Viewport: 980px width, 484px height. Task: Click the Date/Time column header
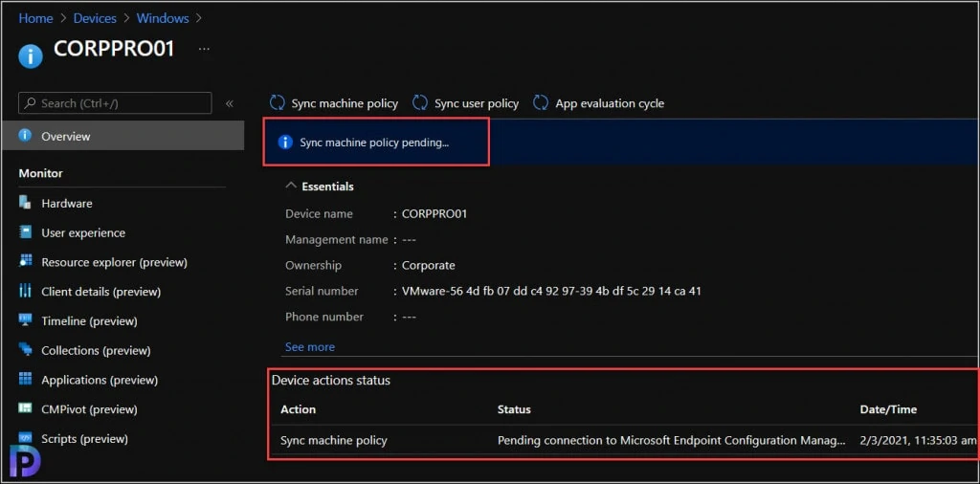coord(888,409)
